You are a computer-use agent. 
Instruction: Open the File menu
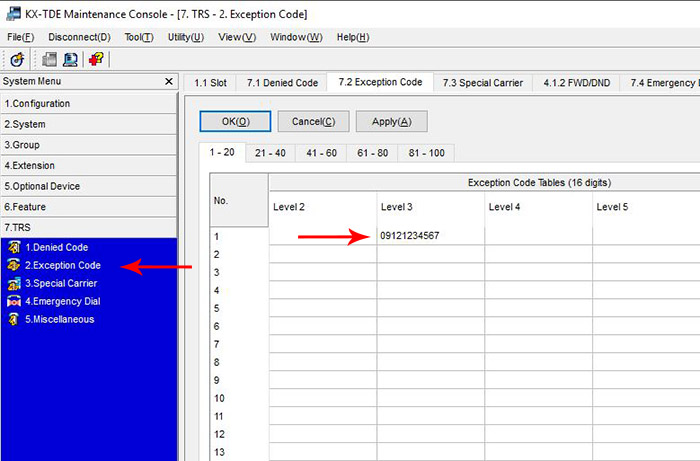[x=21, y=37]
